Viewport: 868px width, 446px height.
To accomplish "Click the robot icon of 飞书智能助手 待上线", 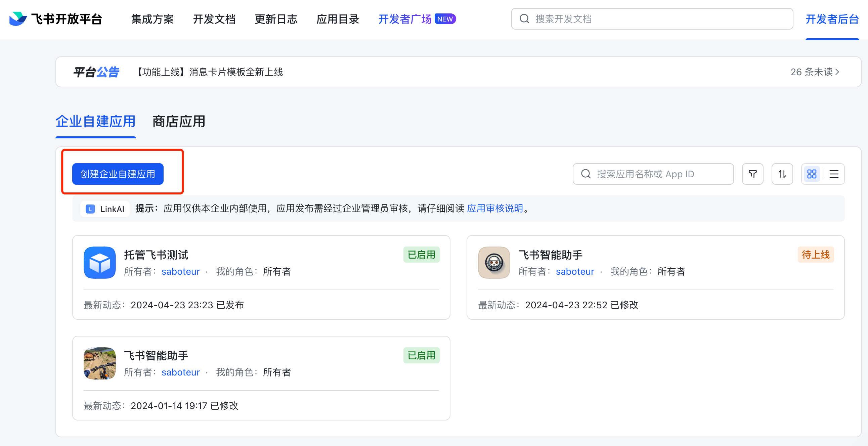I will [x=494, y=263].
